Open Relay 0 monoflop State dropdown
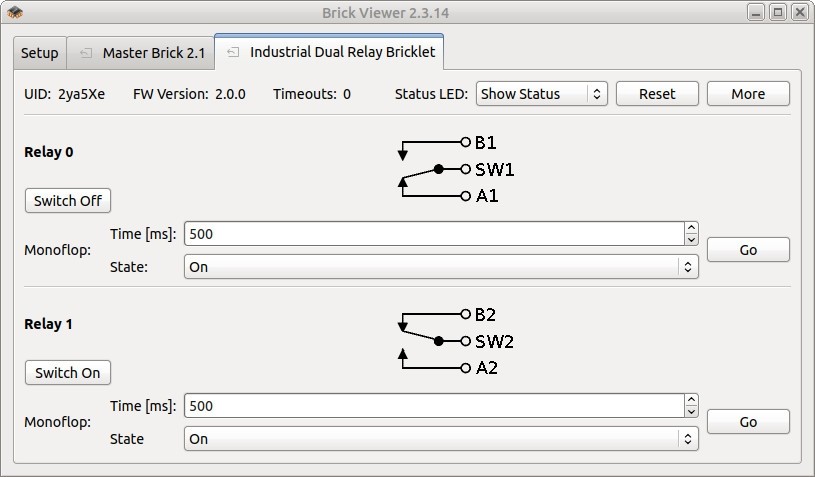 click(x=441, y=267)
